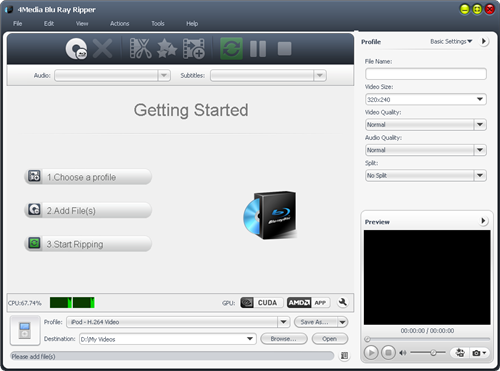
Task: Minimize the window with the yellow button
Action: (x=465, y=9)
